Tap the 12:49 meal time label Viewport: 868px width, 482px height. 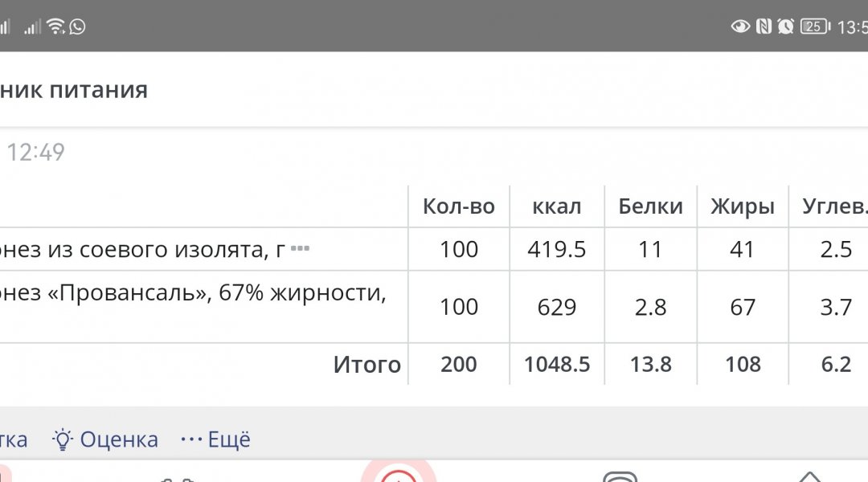[x=35, y=152]
